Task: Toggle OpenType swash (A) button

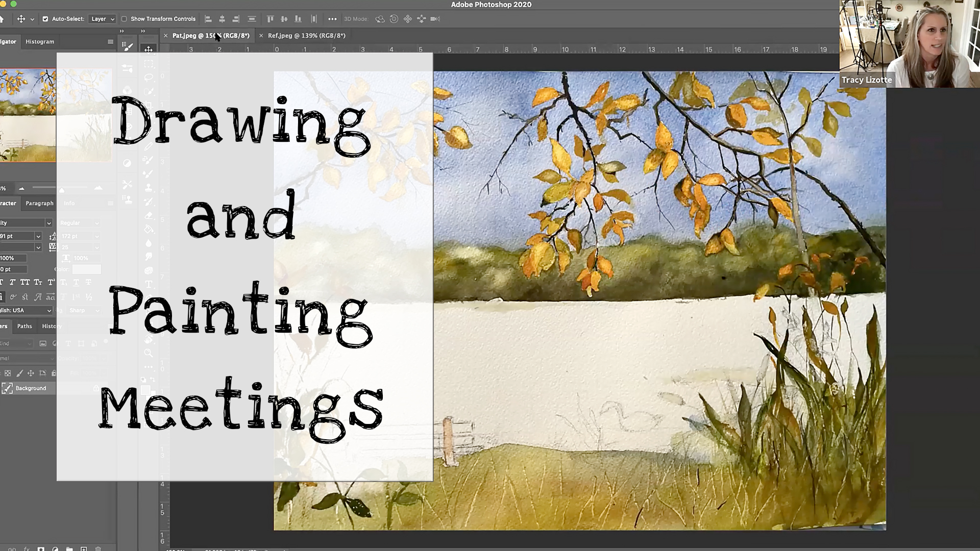Action: [38, 296]
